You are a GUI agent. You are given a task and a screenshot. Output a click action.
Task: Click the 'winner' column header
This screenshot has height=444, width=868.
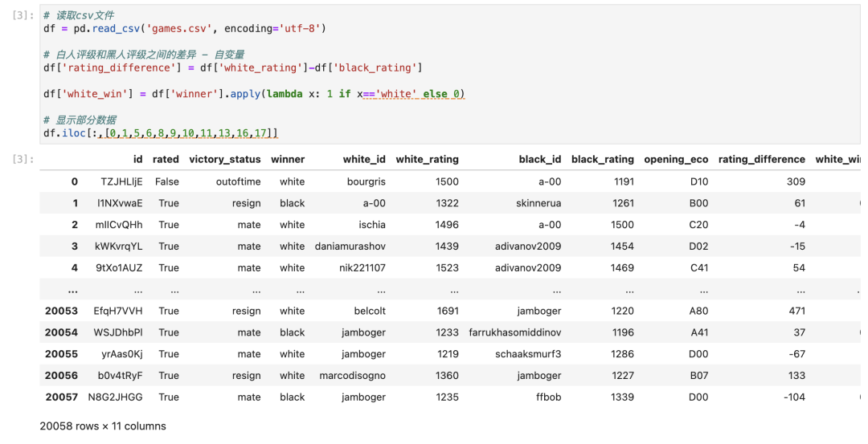(x=288, y=159)
